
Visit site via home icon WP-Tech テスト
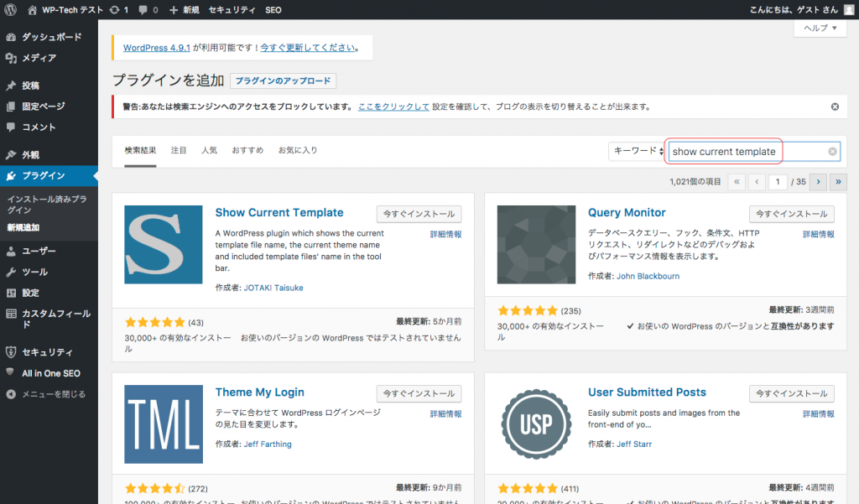[x=65, y=10]
